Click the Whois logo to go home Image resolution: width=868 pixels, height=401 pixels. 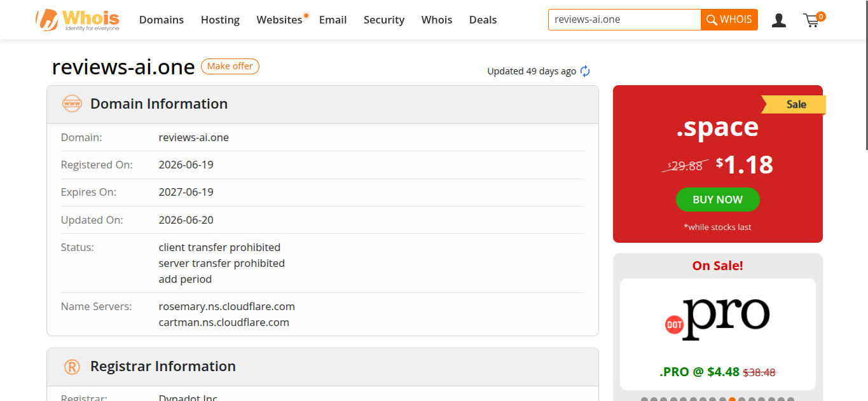78,20
